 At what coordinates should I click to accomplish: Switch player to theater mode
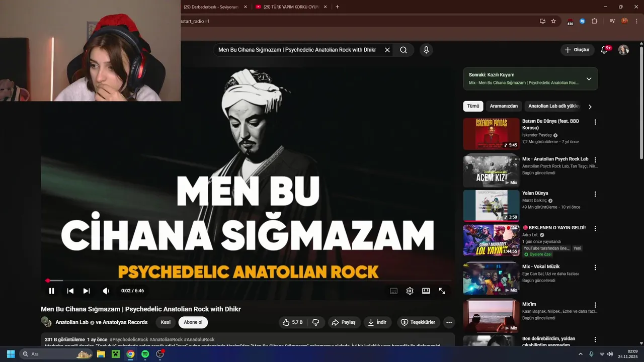pos(426,291)
